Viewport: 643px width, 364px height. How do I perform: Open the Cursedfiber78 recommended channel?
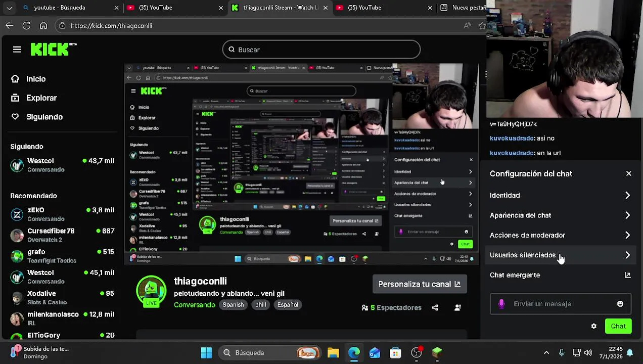pyautogui.click(x=62, y=235)
